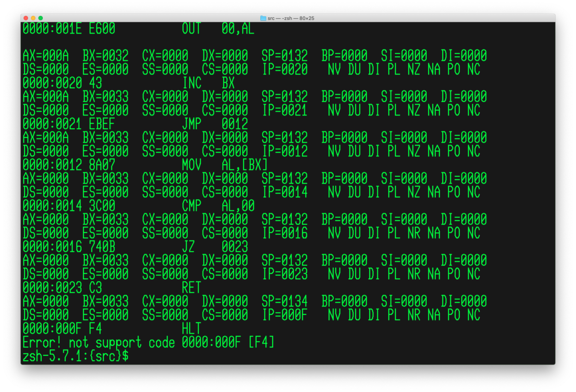Image resolution: width=576 pixels, height=392 pixels.
Task: Click the register value "BX=0032"
Action: (105, 56)
